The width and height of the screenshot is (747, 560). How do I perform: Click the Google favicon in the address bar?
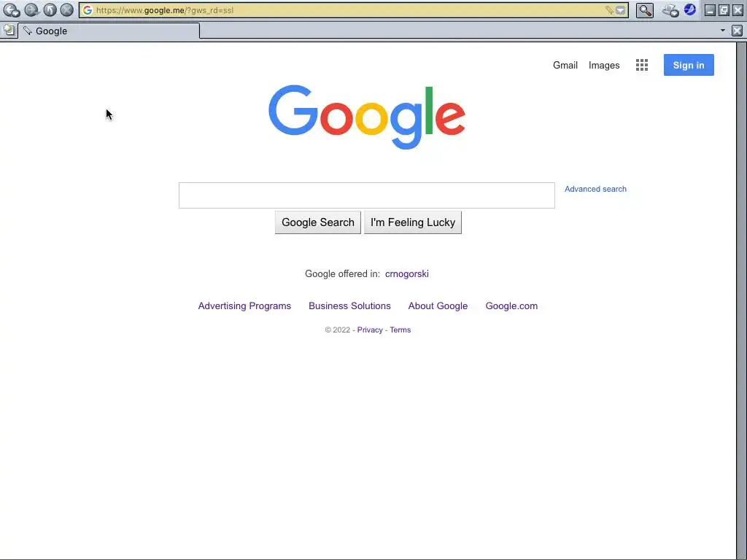tap(88, 10)
